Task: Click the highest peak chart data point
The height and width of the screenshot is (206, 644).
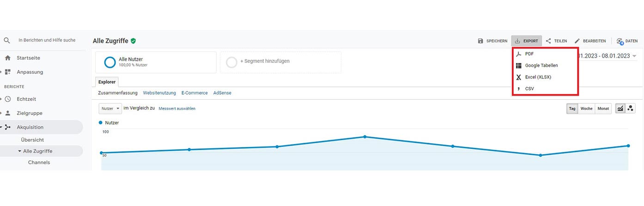Action: 365,137
